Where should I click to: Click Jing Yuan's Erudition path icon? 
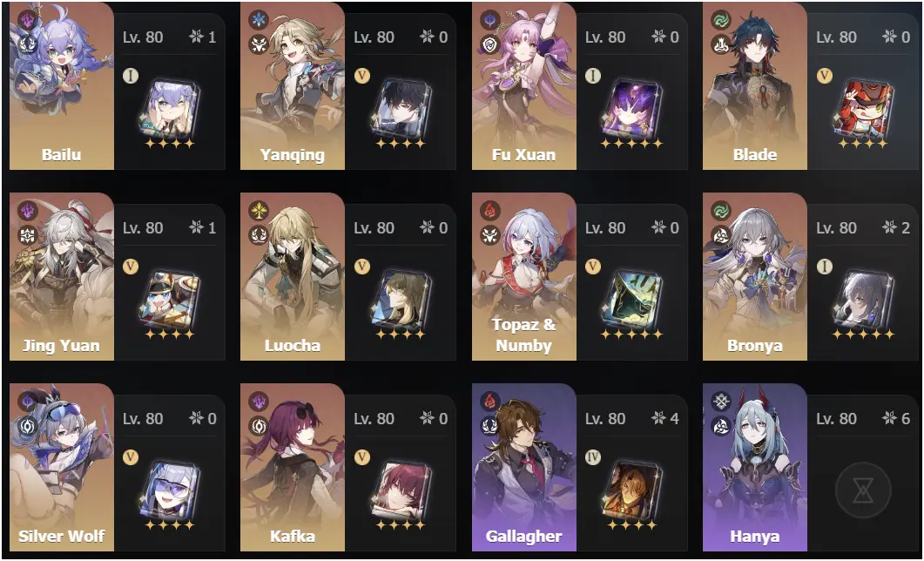point(28,236)
